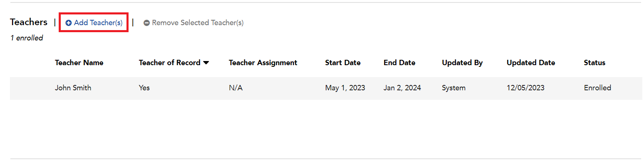Click the May 1, 2023 start date
Screen dimensions: 644x160
click(345, 88)
